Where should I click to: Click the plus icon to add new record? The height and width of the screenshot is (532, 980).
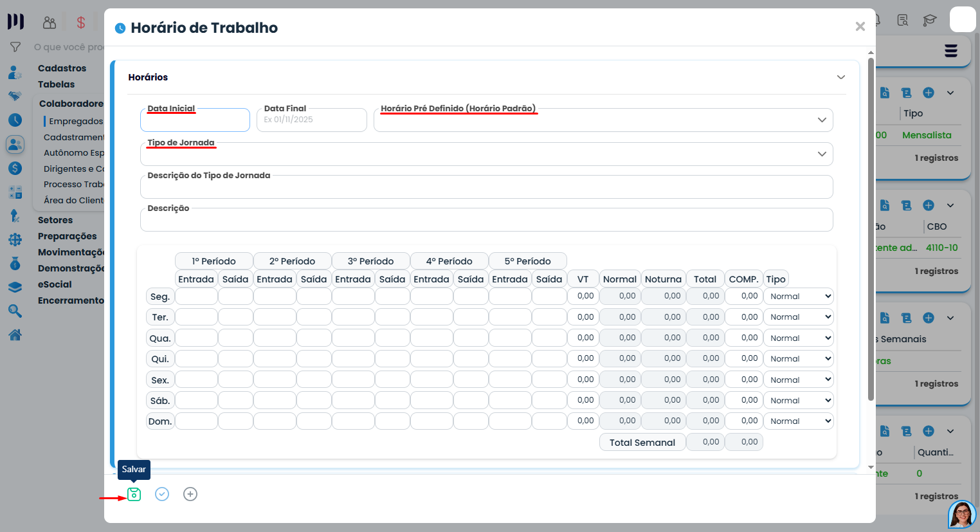(x=190, y=494)
